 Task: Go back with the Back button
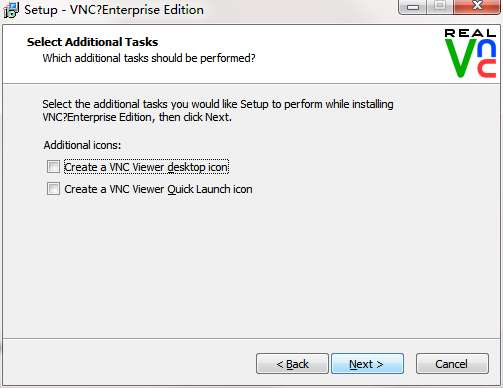click(292, 364)
